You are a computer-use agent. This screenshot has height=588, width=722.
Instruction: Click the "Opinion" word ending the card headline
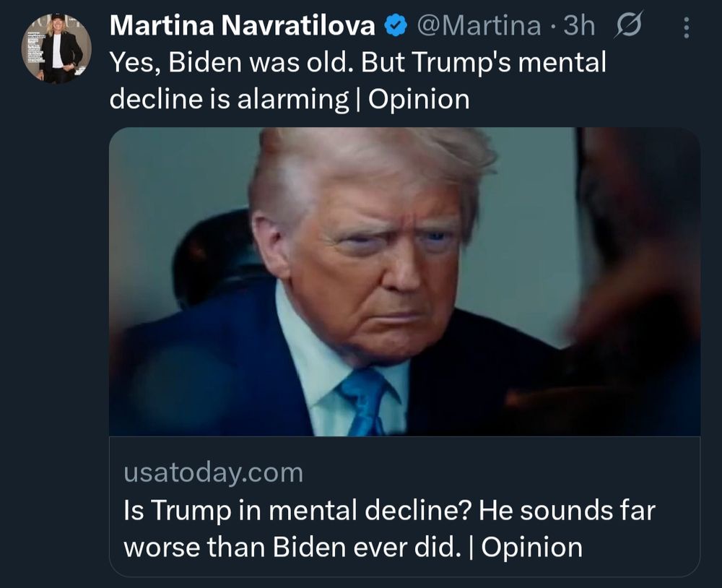pos(531,546)
